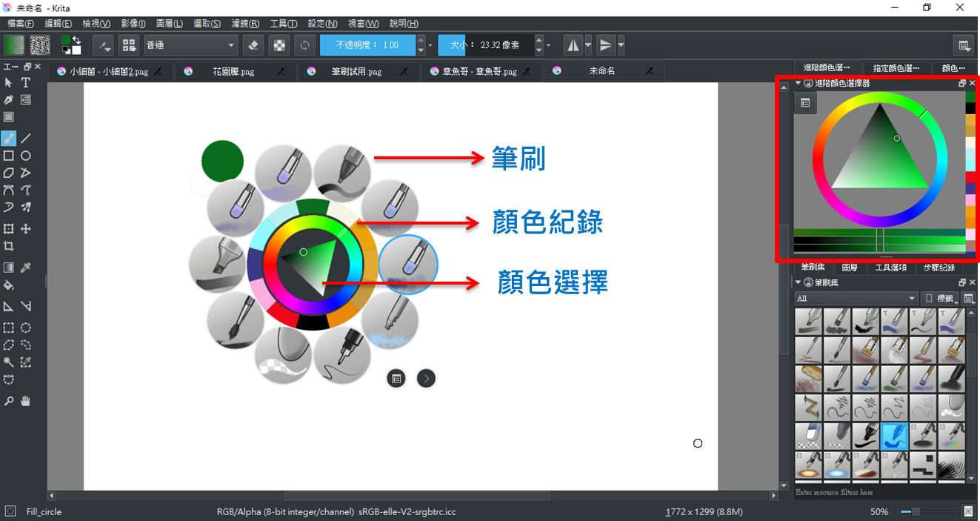
Task: Click the opacity slider showing 1.00
Action: pos(368,45)
